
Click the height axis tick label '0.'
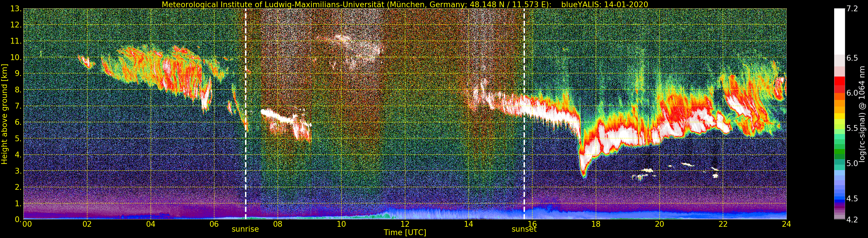[x=18, y=220]
